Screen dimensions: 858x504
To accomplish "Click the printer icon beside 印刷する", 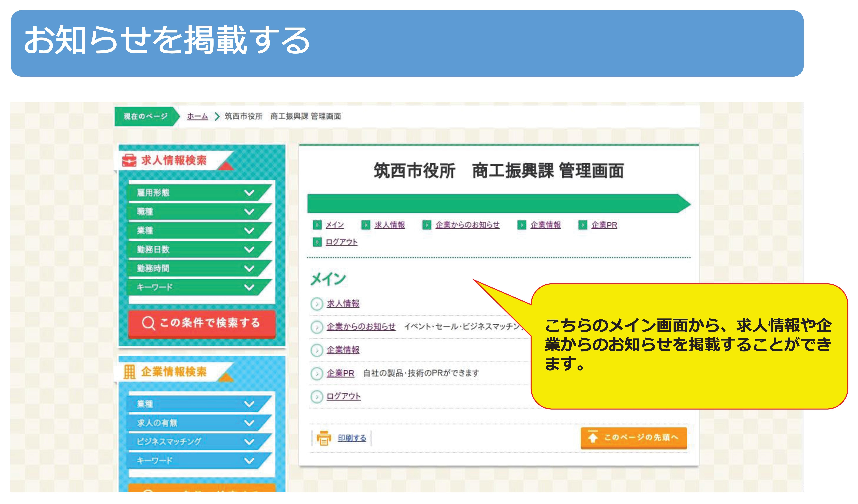I will click(324, 438).
